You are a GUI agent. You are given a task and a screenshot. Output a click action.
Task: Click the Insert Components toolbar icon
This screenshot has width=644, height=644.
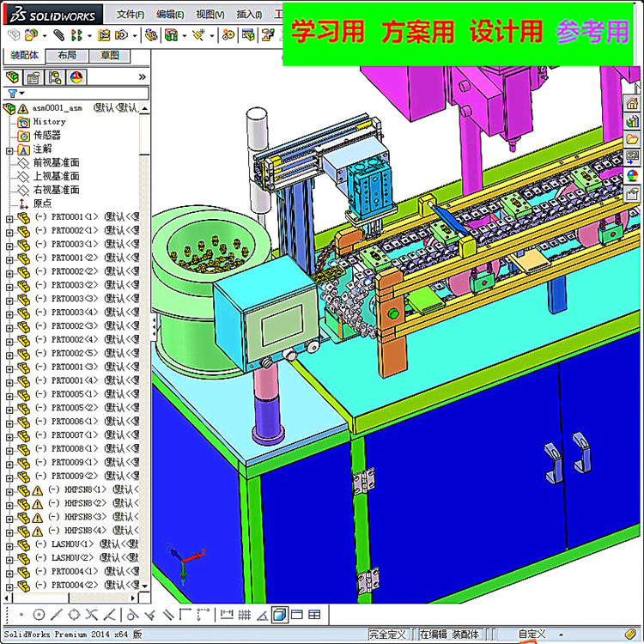(x=31, y=35)
